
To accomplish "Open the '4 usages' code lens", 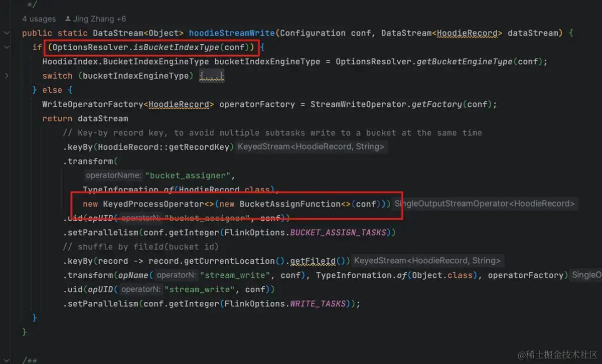I will coord(39,19).
